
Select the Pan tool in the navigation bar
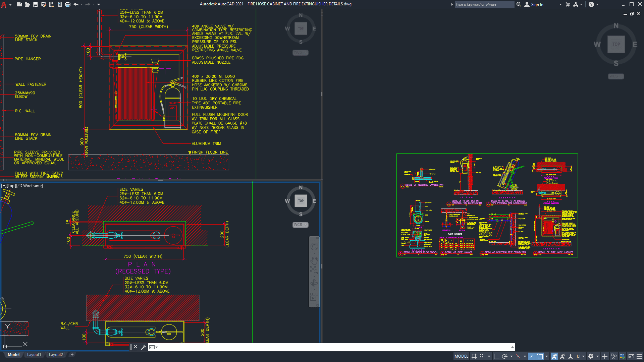click(x=314, y=260)
